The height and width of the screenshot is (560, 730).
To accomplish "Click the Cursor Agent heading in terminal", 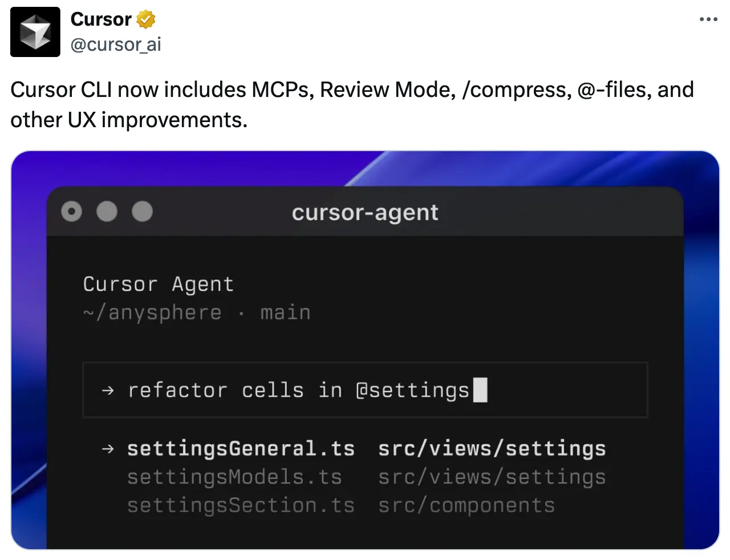I will pyautogui.click(x=159, y=285).
